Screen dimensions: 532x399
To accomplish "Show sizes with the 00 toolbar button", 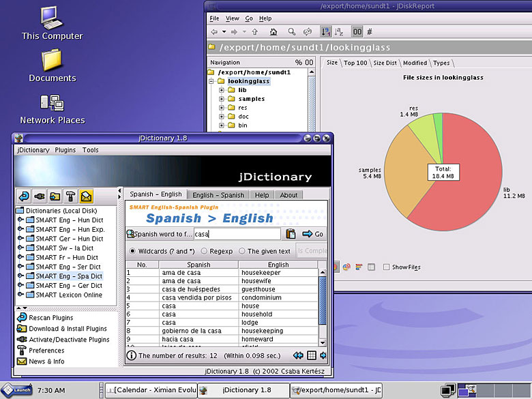I will [x=357, y=32].
